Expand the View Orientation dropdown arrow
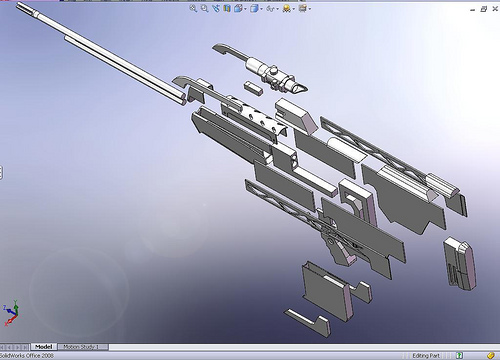 [246, 9]
